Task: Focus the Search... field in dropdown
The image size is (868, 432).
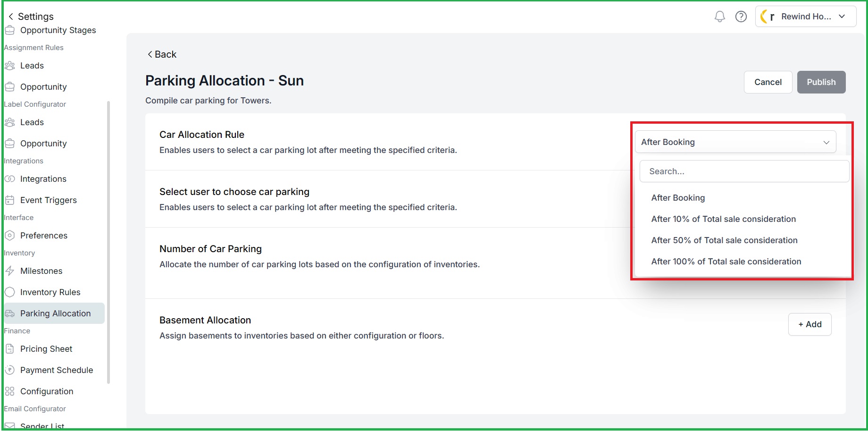Action: click(744, 171)
